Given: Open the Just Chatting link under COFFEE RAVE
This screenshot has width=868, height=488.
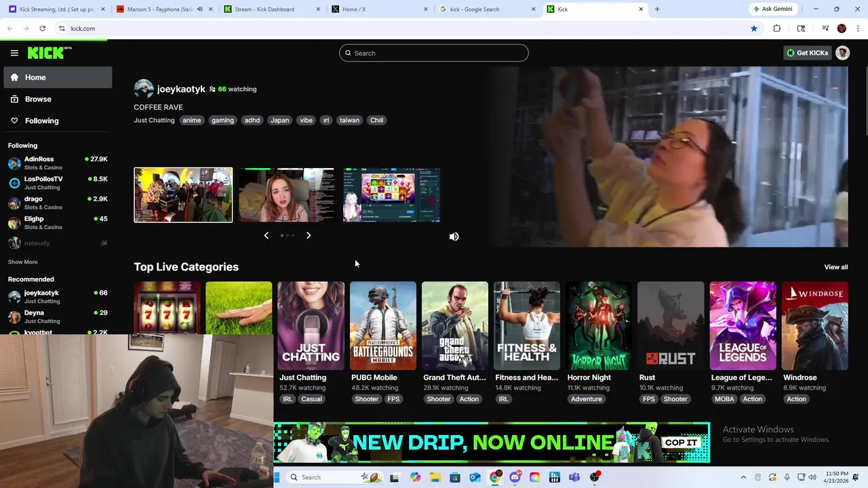Looking at the screenshot, I should tap(154, 120).
